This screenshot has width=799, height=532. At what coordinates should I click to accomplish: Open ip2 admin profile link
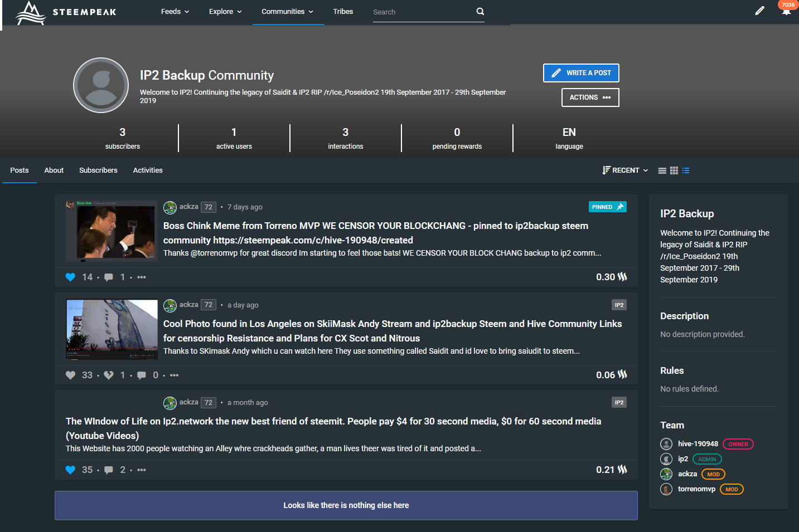(x=683, y=459)
